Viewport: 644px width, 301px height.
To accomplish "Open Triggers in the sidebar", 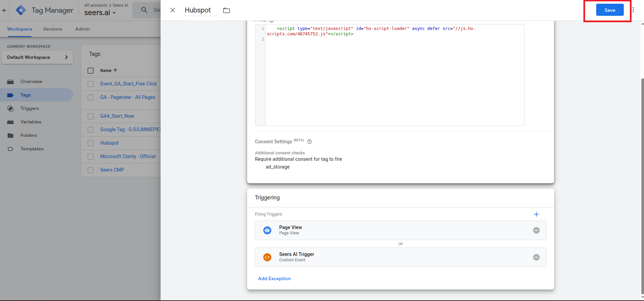I will pos(30,108).
